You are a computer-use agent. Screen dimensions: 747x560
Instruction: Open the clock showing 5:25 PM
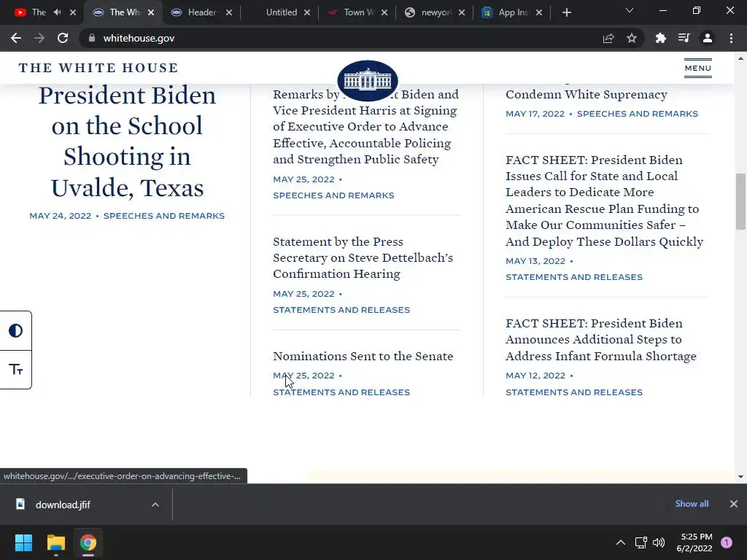[694, 542]
